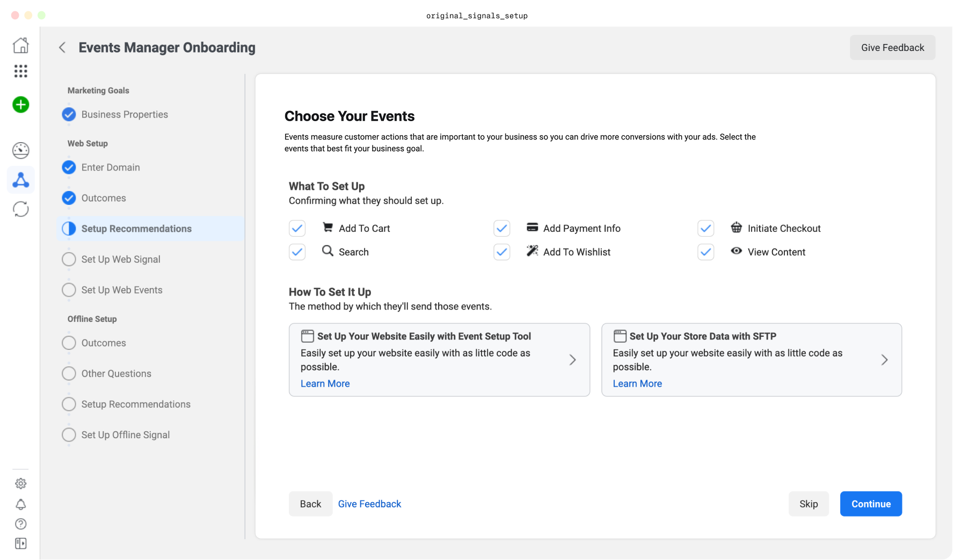Screen dimensions: 954x560
Task: Select the highlighted Setup Recommendations step
Action: point(150,229)
